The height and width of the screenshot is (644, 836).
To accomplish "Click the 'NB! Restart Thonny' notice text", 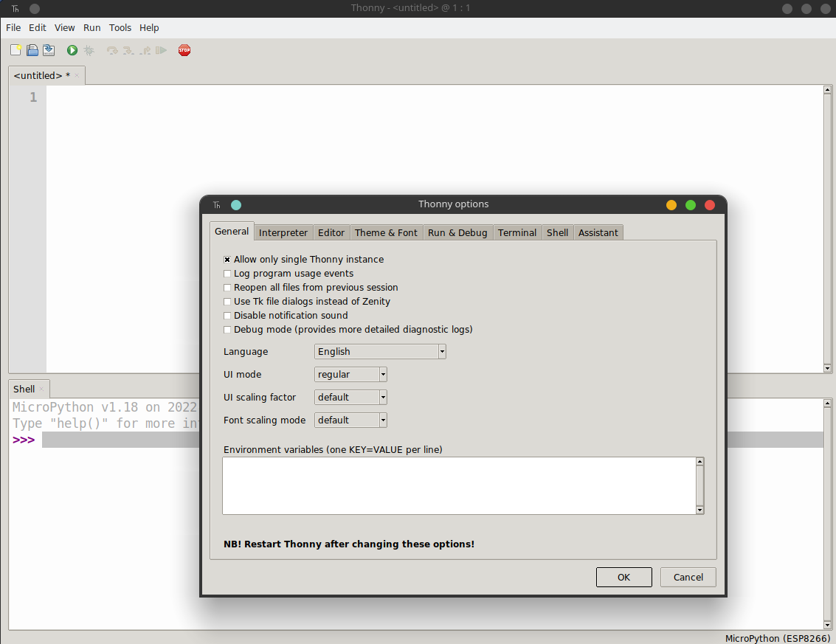I will (349, 544).
